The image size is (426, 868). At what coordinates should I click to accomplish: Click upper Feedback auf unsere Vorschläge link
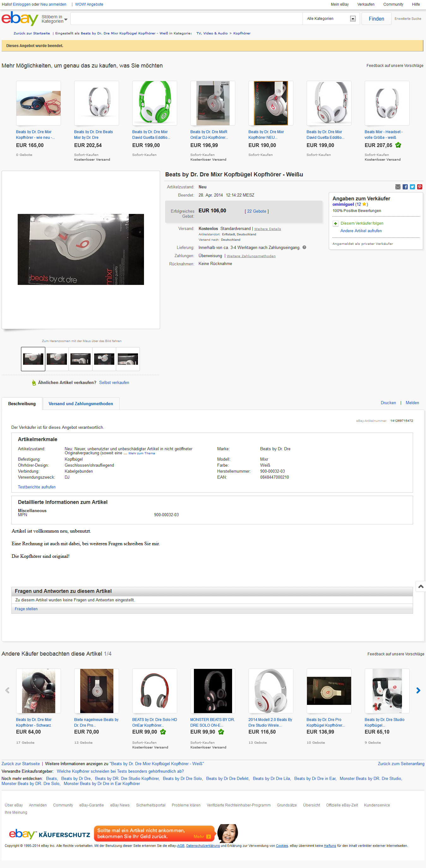point(395,66)
